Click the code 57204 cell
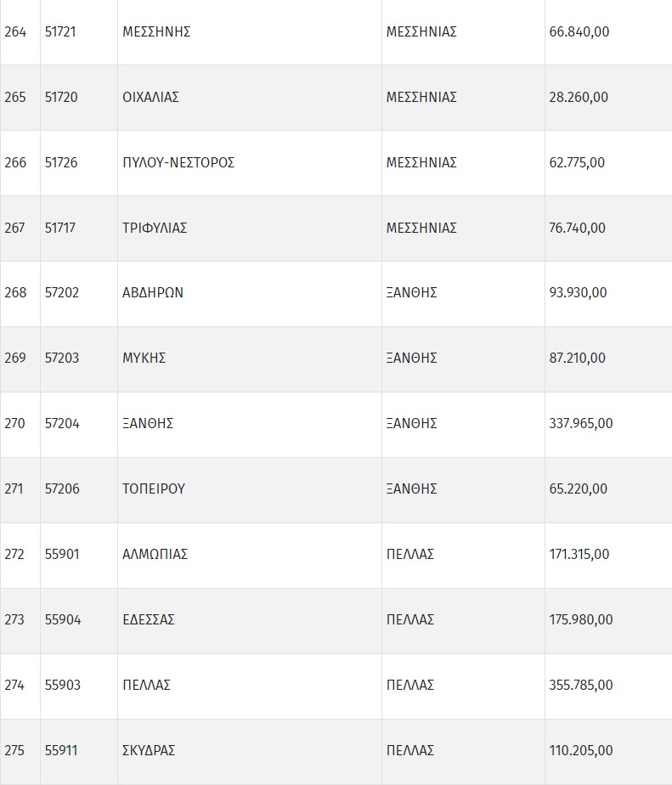The height and width of the screenshot is (785, 672). tap(62, 423)
